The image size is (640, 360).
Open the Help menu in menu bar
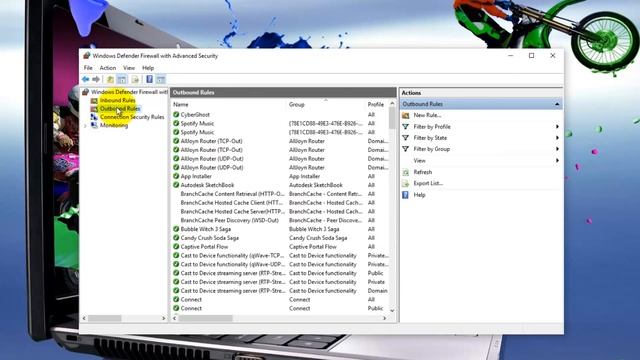[148, 68]
